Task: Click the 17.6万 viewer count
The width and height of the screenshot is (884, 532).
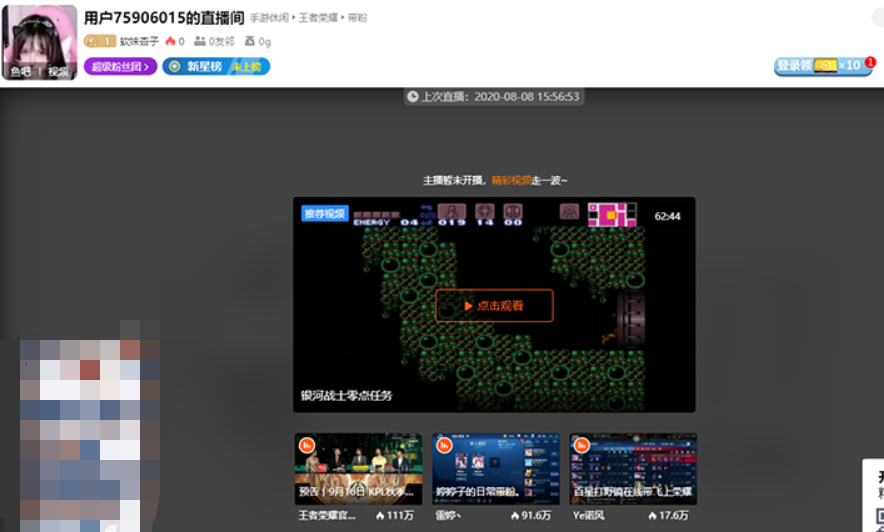Action: point(668,516)
